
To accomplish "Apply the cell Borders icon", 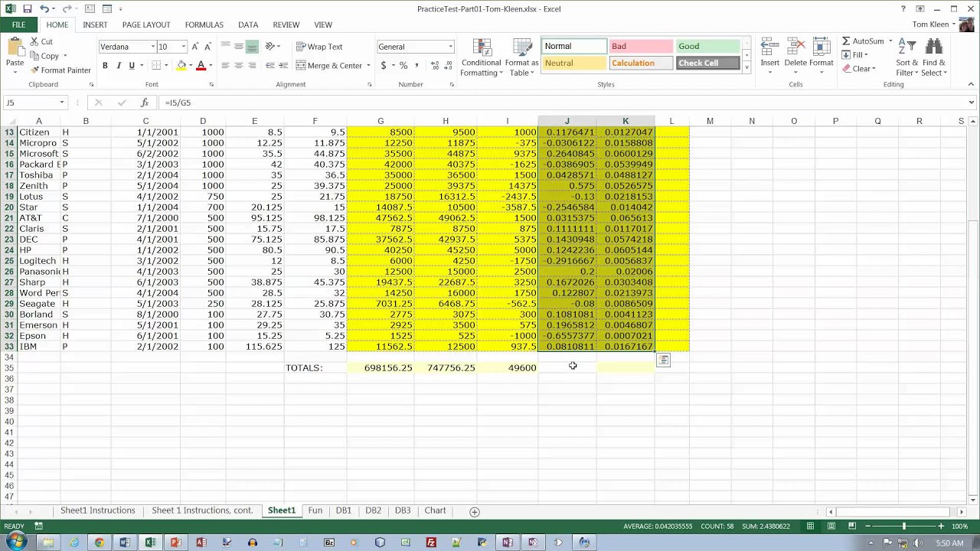I will [156, 66].
